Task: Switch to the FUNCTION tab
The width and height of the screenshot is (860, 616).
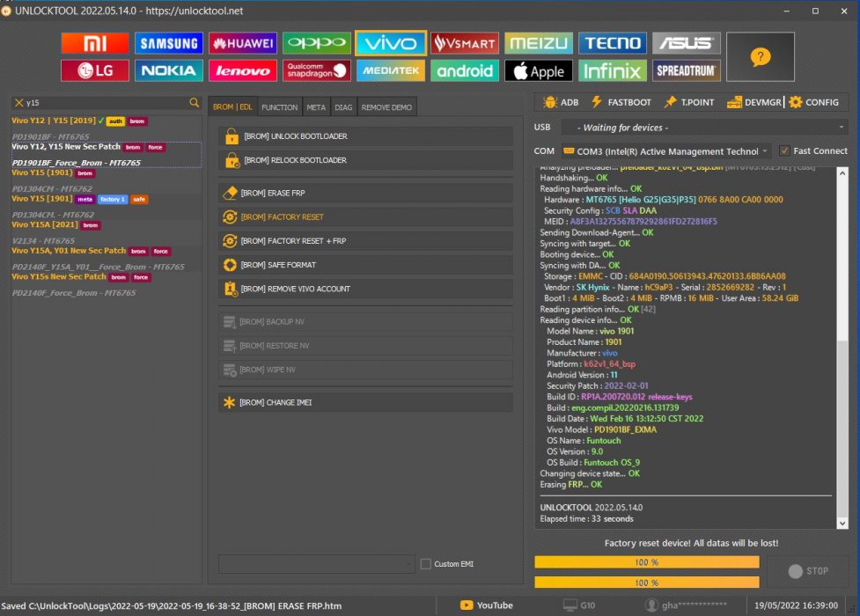Action: 279,107
